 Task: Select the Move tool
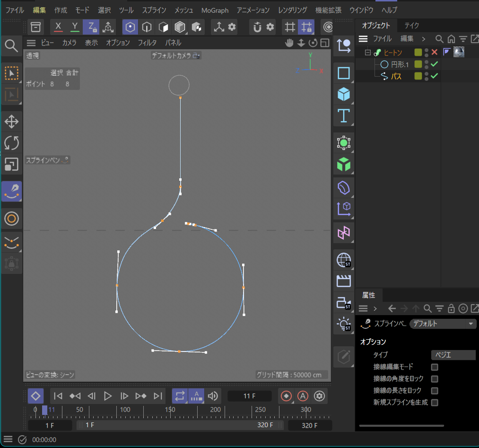coord(11,121)
